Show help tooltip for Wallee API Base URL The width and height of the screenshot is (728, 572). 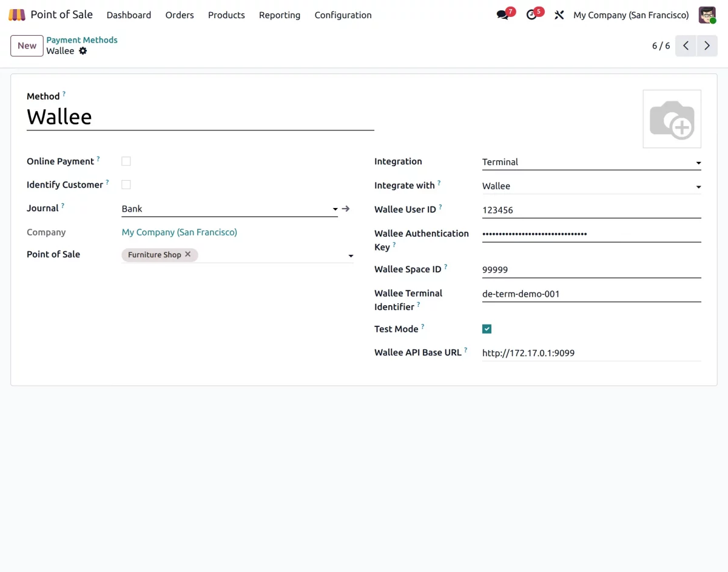466,350
